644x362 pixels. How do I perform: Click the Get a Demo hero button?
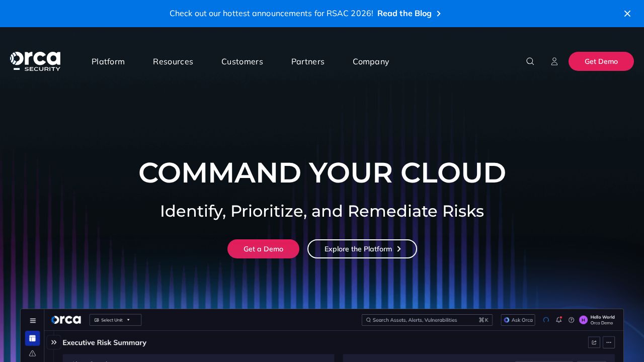click(x=263, y=249)
